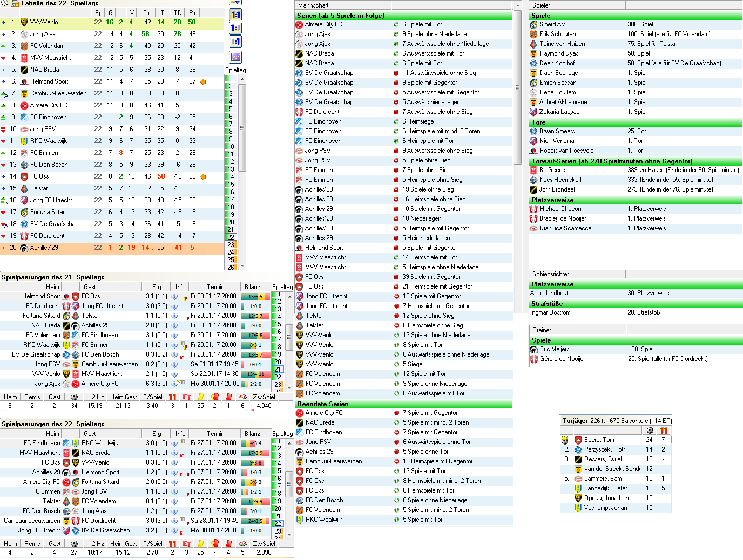
Task: Select Spieltag 14 in the matchday 22 panel list
Action: click(278, 463)
